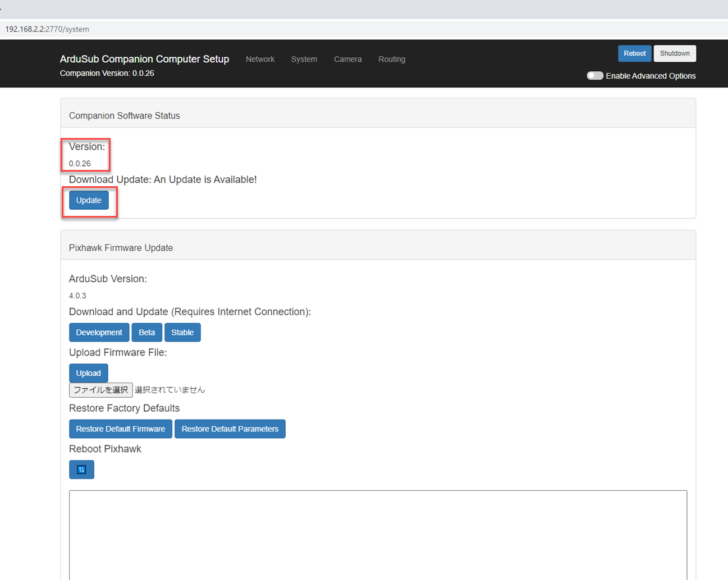
Task: Open the Routing page
Action: (392, 59)
